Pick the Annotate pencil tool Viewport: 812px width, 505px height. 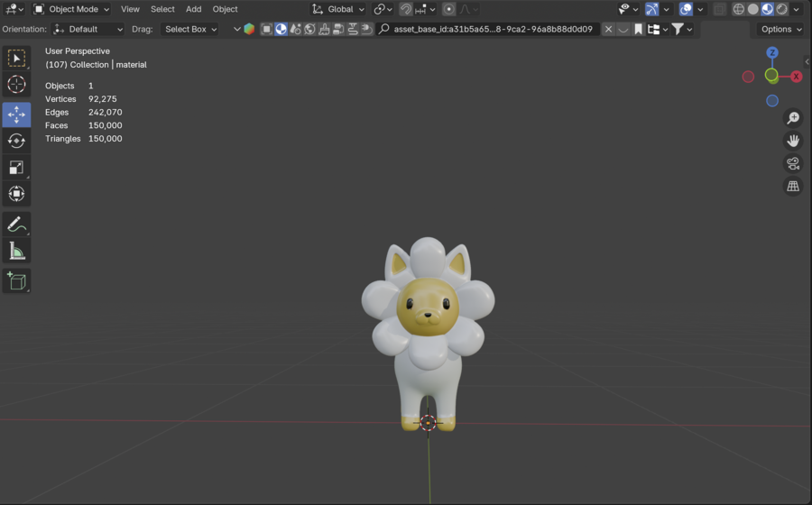16,225
